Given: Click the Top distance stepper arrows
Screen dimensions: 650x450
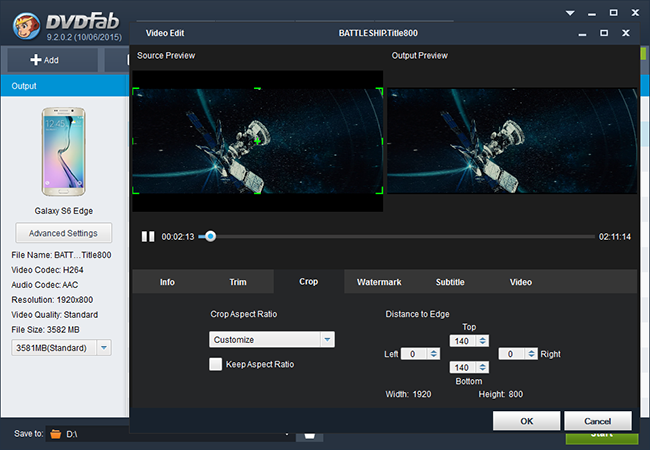Looking at the screenshot, I should click(x=483, y=341).
